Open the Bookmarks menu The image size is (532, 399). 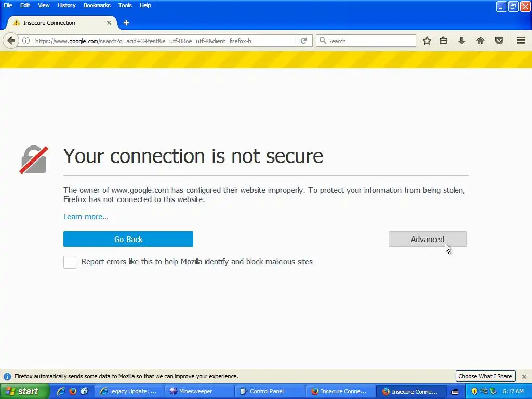[97, 5]
